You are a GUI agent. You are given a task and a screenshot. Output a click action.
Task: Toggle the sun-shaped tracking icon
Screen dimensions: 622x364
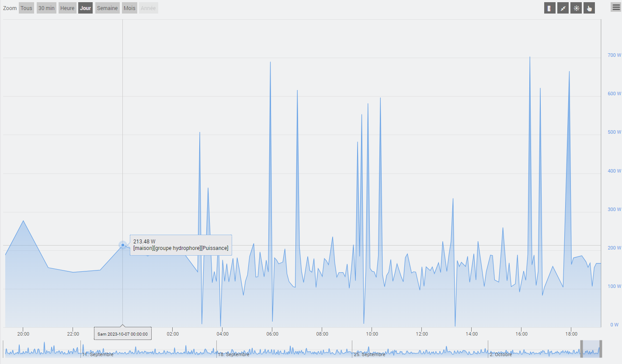click(x=576, y=8)
